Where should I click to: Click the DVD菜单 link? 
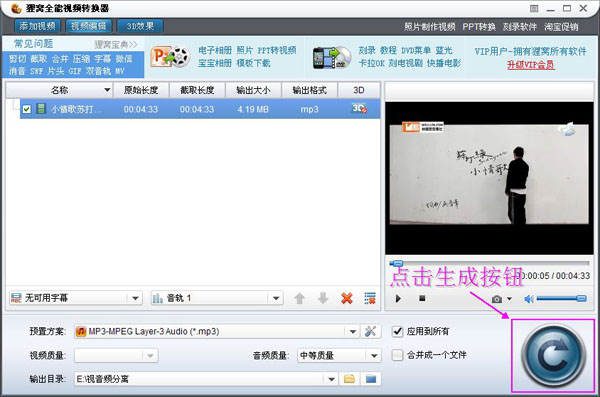[416, 50]
